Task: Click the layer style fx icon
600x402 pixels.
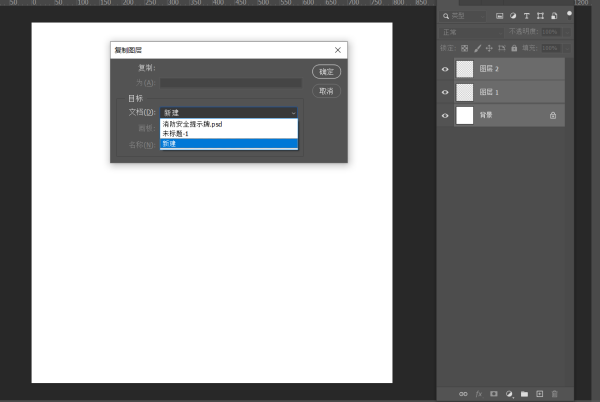Action: (479, 393)
